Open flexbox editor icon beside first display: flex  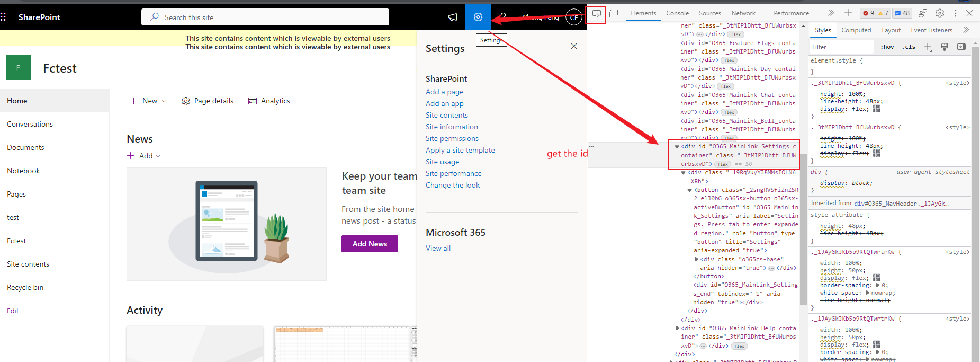coord(877,109)
